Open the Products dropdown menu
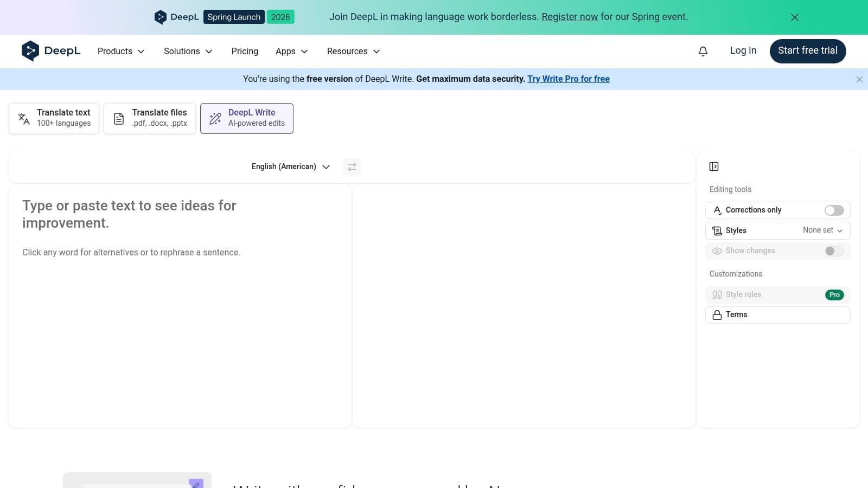The height and width of the screenshot is (488, 868). (121, 51)
